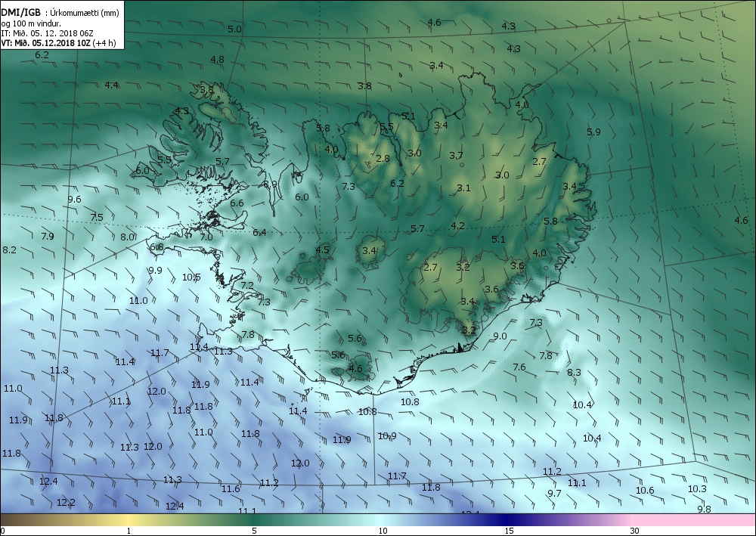Screen dimensions: 756x536
Task: Click the 5.9 value off the east coast
Action: pyautogui.click(x=594, y=132)
